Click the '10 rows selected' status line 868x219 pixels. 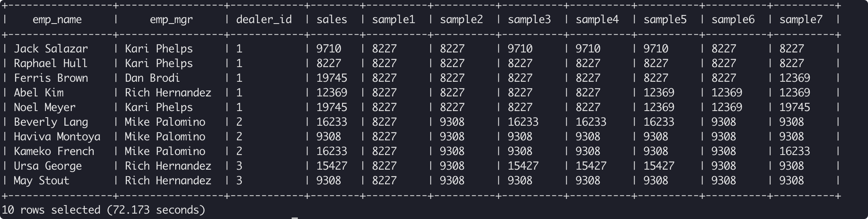coord(103,210)
